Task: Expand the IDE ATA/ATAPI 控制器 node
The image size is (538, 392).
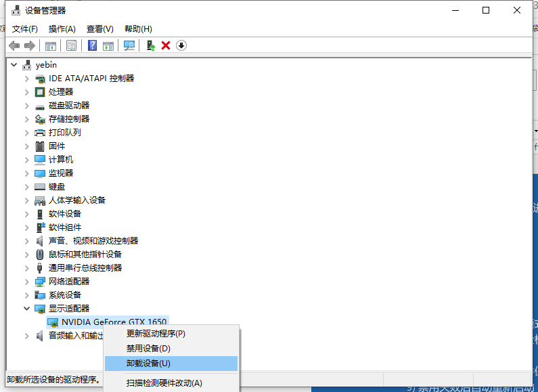Action: [27, 79]
